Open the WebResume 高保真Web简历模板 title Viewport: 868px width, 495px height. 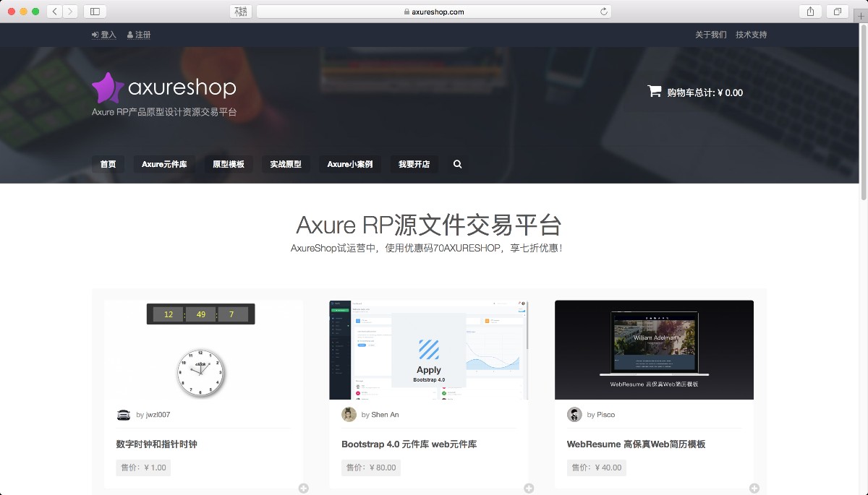click(636, 444)
